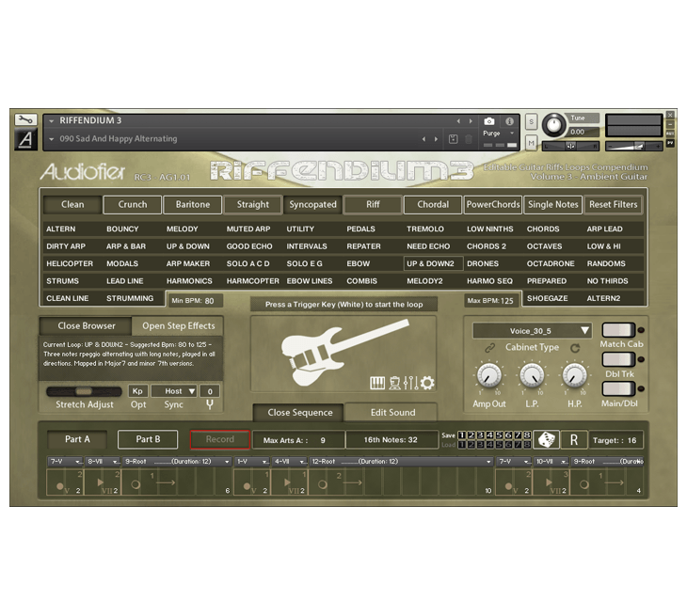Image resolution: width=687 pixels, height=616 pixels.
Task: Switch to Part B tab
Action: pos(148,439)
